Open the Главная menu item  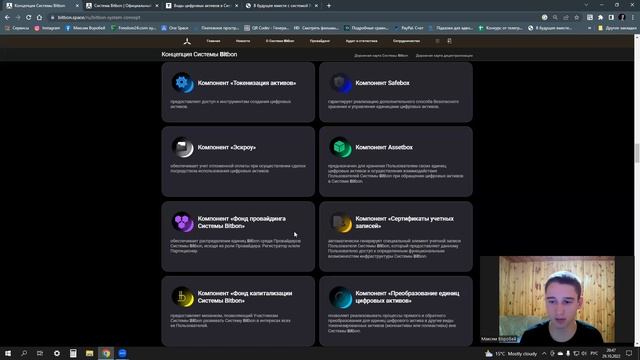coord(213,41)
